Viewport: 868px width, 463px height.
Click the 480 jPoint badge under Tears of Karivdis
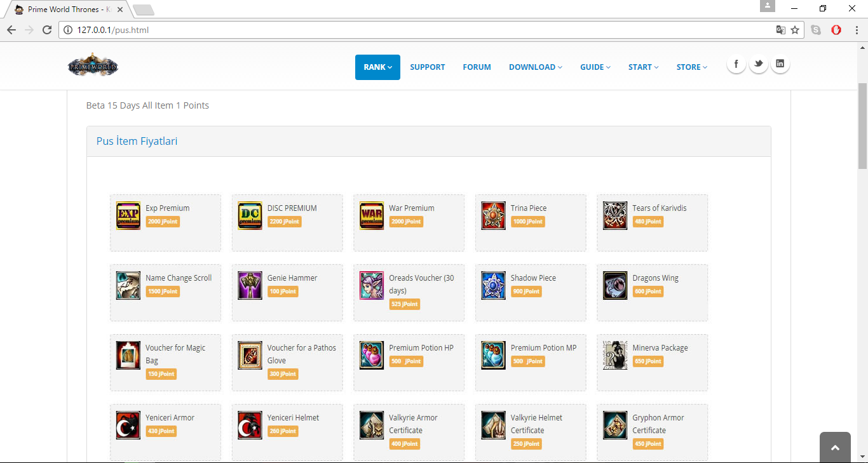(648, 222)
